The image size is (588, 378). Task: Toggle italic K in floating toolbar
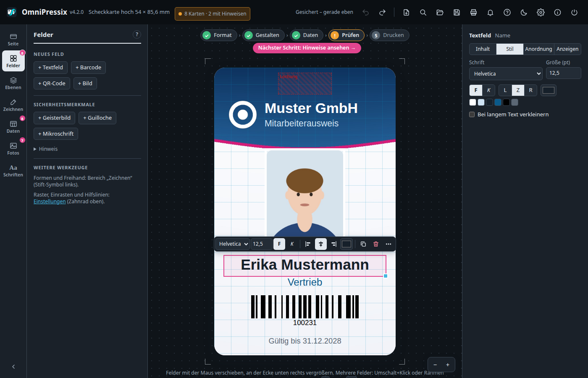292,244
